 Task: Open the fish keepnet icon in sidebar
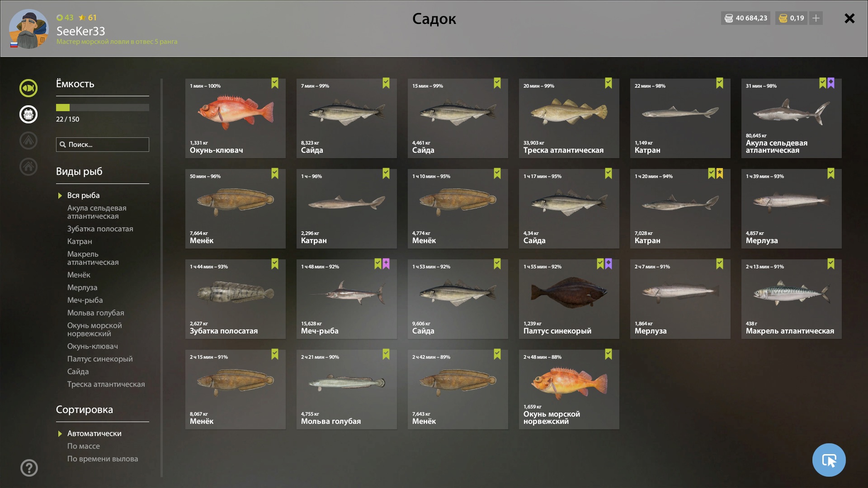[28, 88]
